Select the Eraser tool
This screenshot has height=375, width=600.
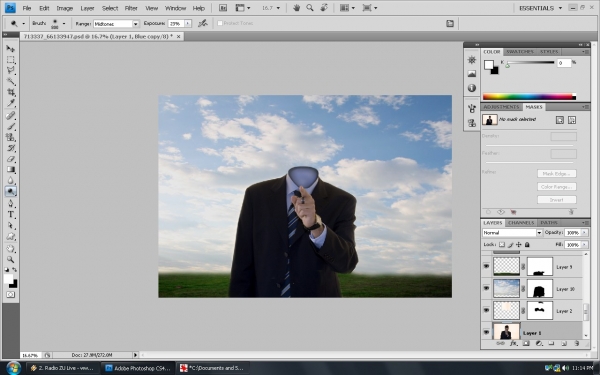coord(10,159)
